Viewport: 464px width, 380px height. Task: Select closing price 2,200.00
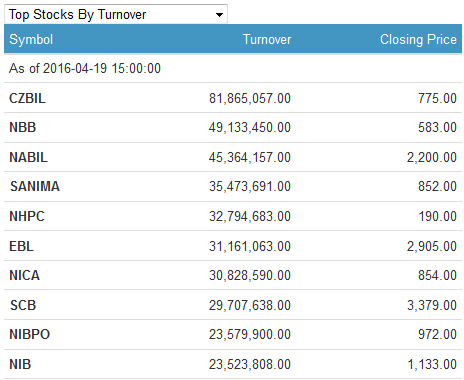pyautogui.click(x=432, y=157)
